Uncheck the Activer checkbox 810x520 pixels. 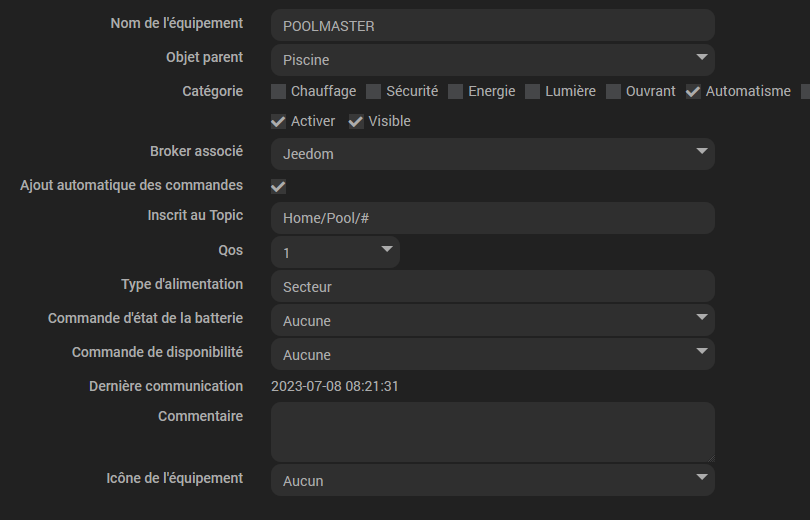[279, 122]
